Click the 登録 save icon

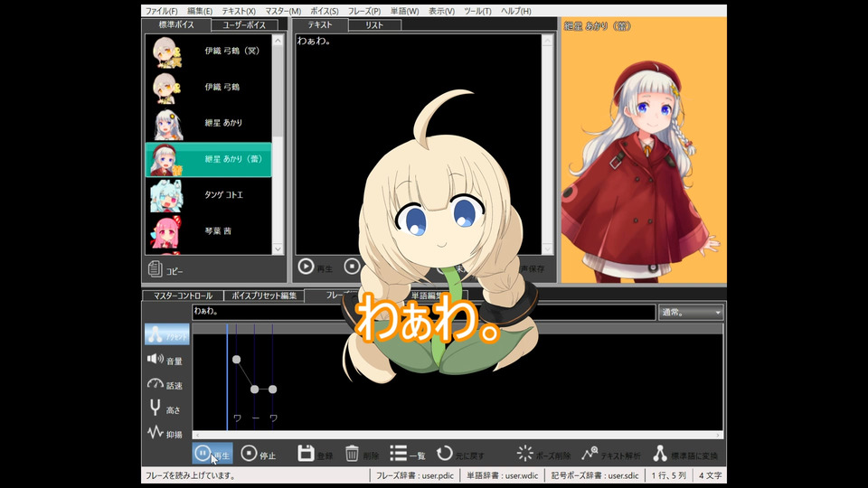tap(306, 453)
